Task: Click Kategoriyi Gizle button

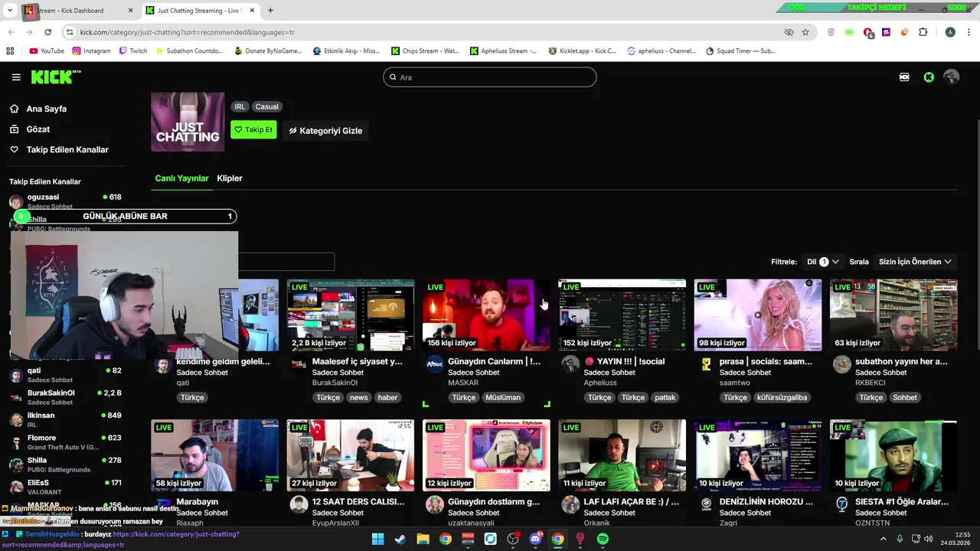Action: [x=325, y=131]
